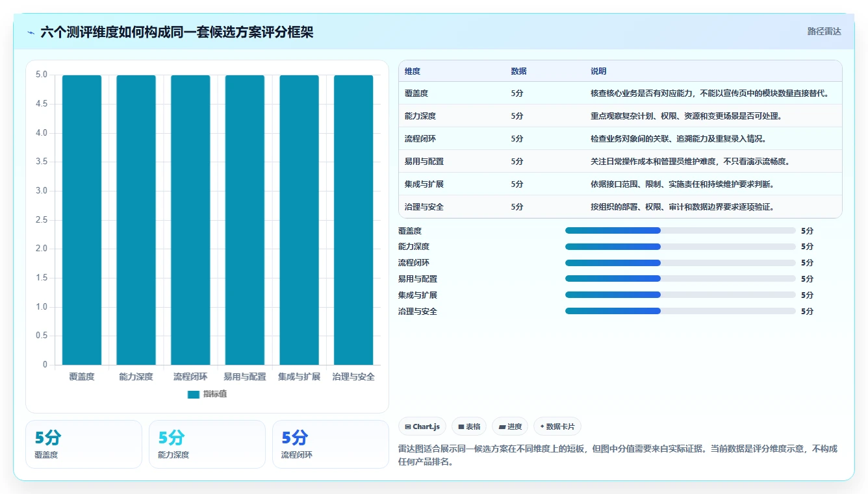Screen dimensions: 868x494
Task: Toggle the 指标值 legend swatch
Action: pyautogui.click(x=194, y=394)
